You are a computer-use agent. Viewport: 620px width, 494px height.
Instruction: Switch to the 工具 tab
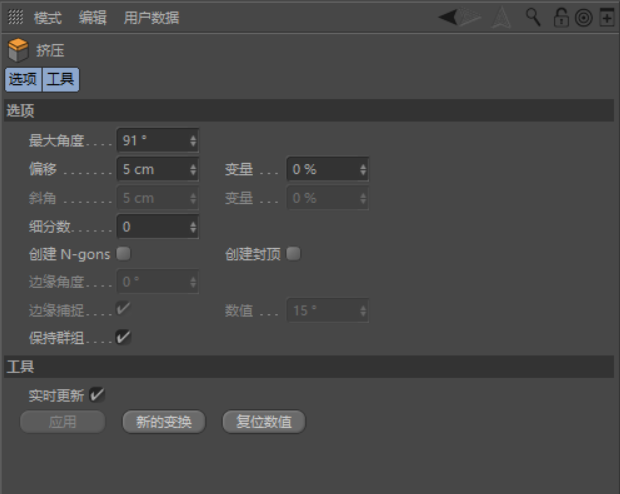click(x=60, y=79)
